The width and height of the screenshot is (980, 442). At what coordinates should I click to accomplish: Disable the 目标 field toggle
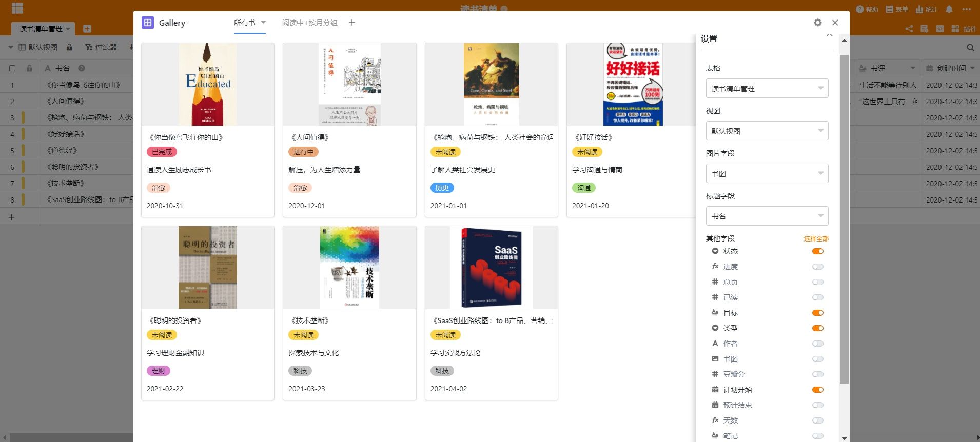point(818,313)
